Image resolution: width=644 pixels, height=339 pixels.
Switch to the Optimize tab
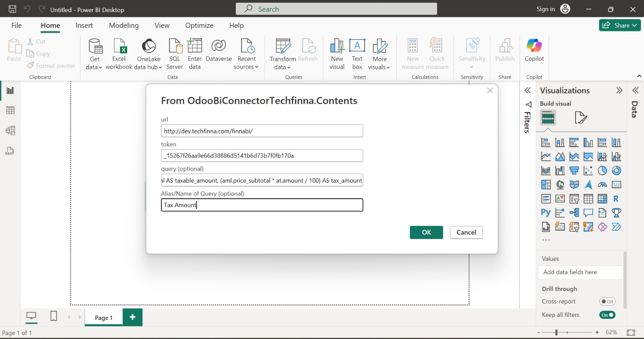click(199, 25)
